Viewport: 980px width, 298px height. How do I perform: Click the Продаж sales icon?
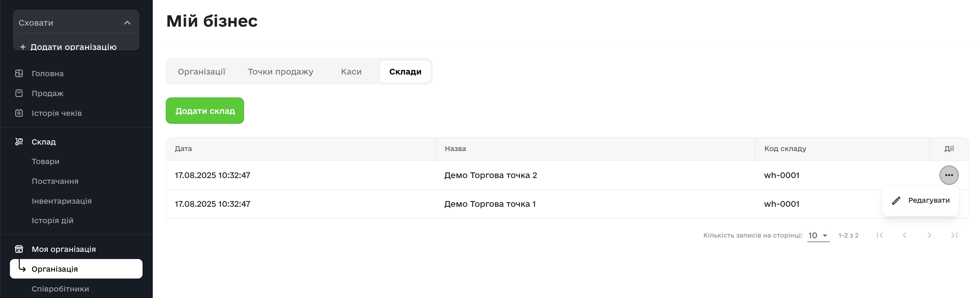(19, 93)
